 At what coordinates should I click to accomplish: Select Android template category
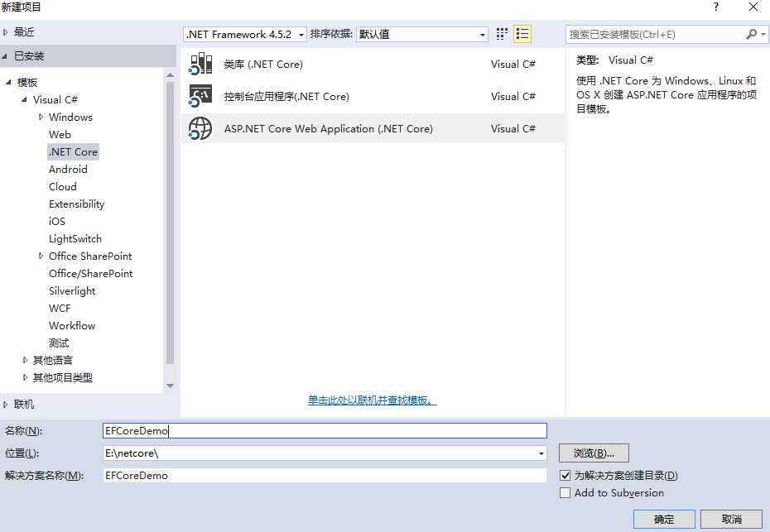68,170
